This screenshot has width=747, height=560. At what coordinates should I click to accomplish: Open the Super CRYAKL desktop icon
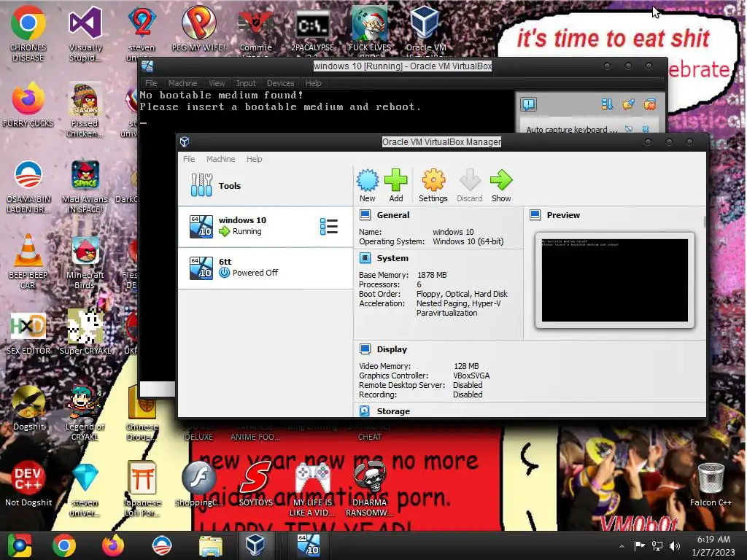tap(85, 332)
